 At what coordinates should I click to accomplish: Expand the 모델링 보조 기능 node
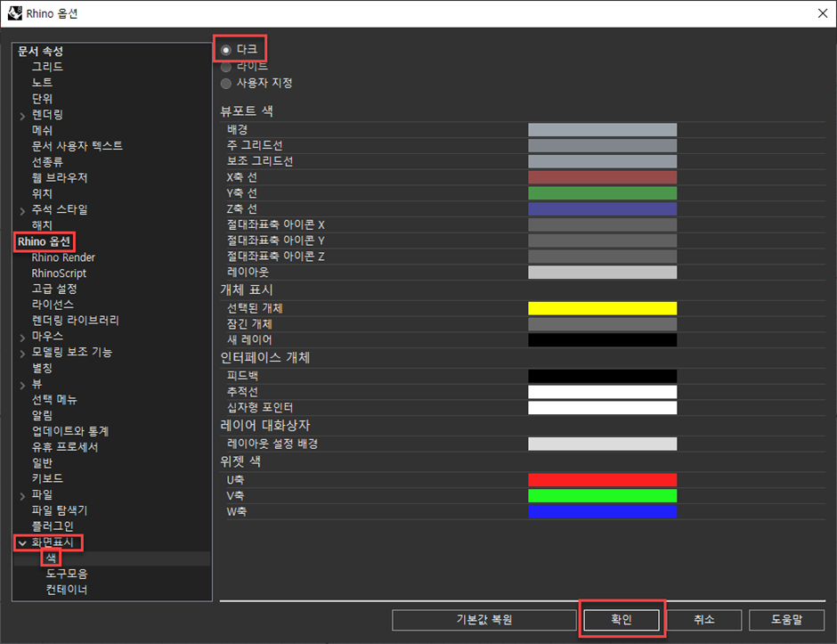tap(22, 353)
